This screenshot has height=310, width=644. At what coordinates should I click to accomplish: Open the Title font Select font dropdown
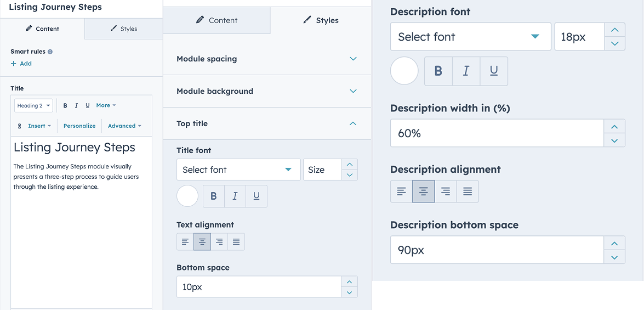coord(238,170)
